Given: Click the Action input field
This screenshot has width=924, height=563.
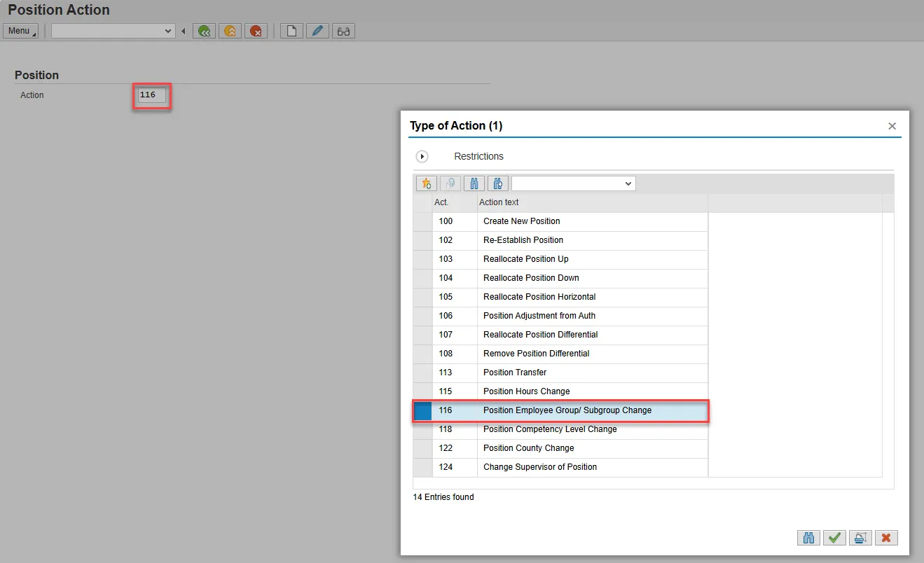Looking at the screenshot, I should pyautogui.click(x=152, y=95).
